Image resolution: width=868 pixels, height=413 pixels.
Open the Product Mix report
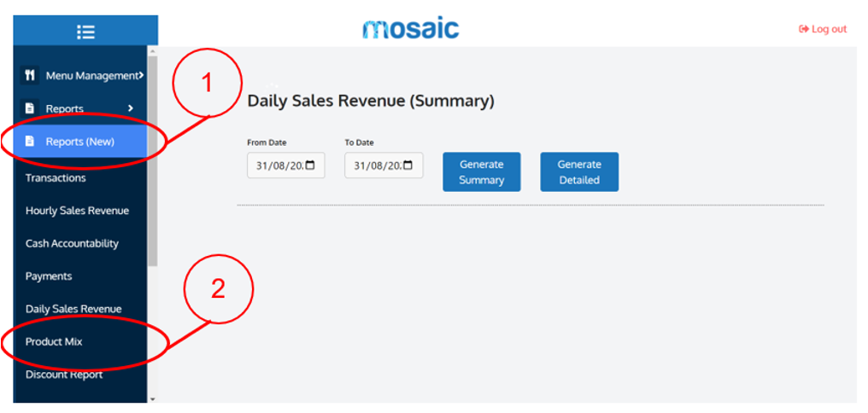54,341
